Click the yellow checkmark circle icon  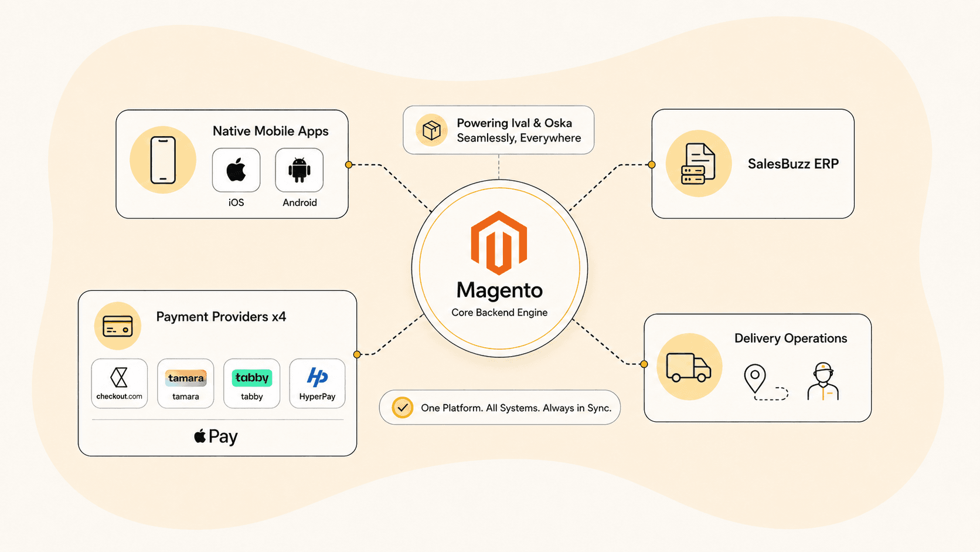403,408
